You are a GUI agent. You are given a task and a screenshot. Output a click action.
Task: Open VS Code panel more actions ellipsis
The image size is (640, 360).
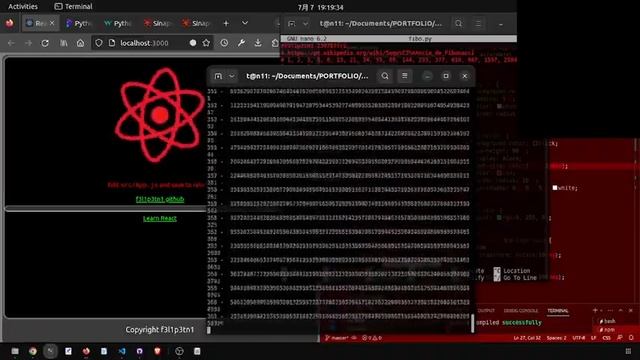tap(610, 311)
